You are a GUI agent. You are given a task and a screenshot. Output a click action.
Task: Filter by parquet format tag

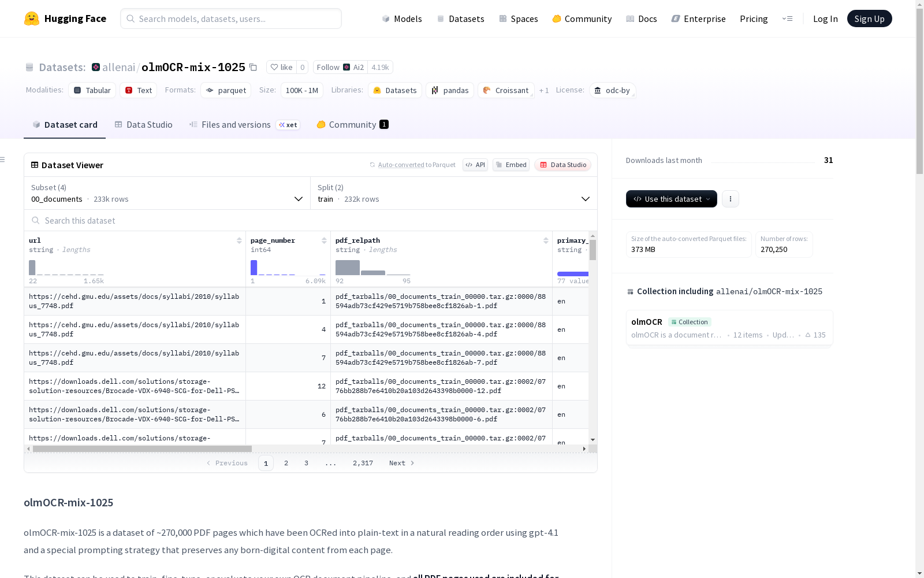click(x=226, y=90)
